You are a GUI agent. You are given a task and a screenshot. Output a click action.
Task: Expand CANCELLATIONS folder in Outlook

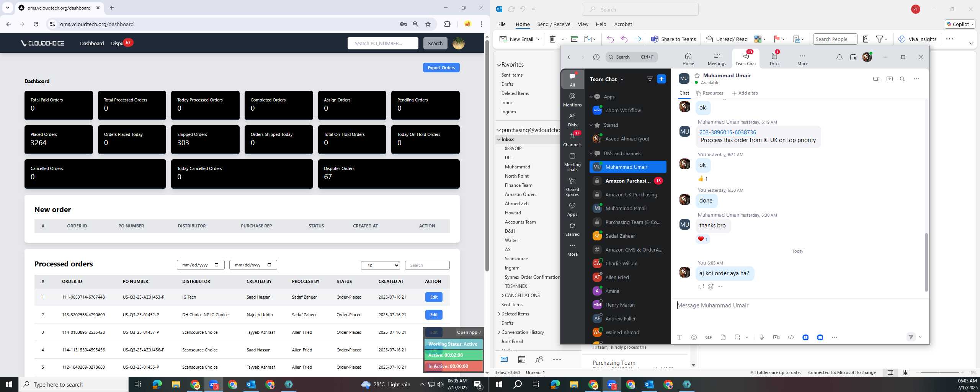pyautogui.click(x=502, y=295)
